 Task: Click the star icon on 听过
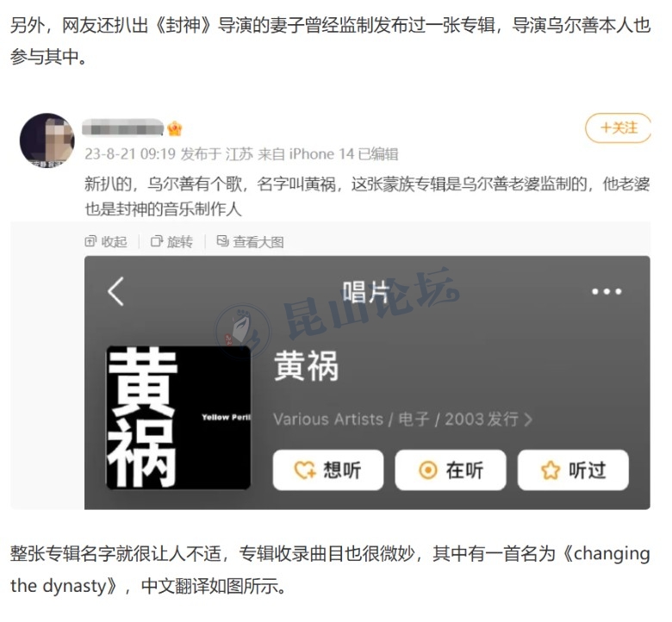point(551,470)
